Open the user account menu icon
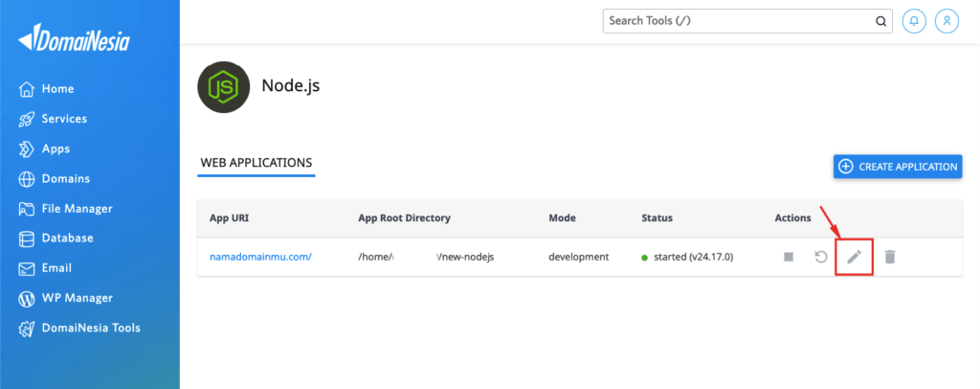Screen dimensions: 980x389 (947, 21)
